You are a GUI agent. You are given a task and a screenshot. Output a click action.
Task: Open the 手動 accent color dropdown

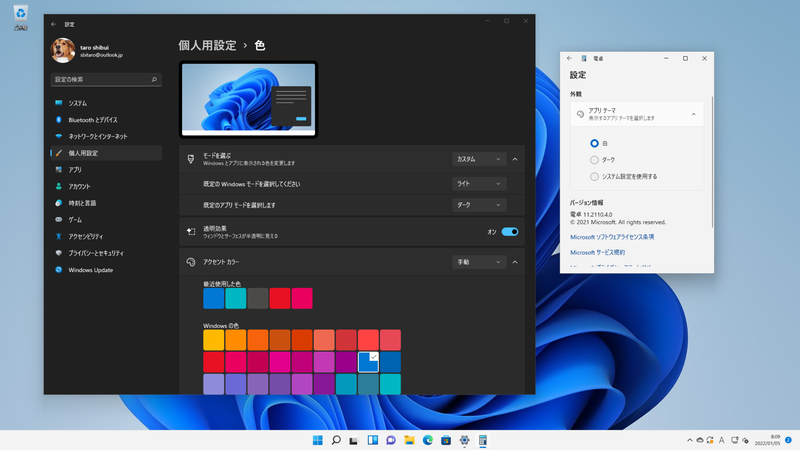click(x=479, y=262)
